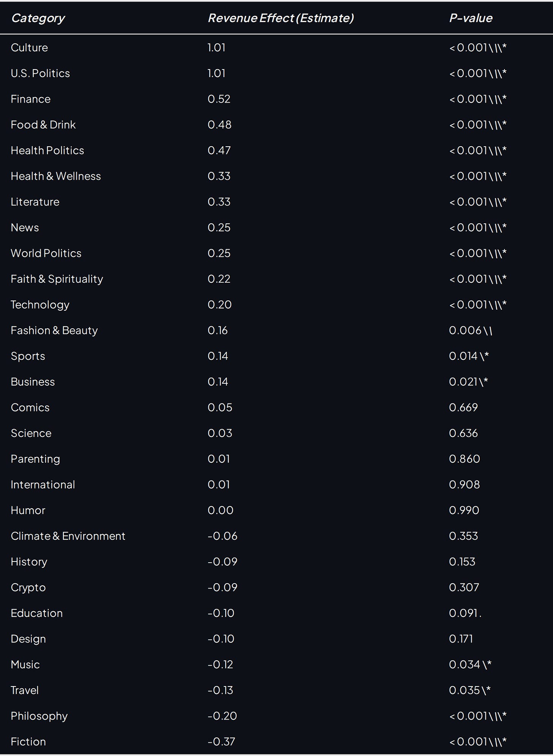Click the Finance revenue estimate 0.52
Screen dimensions: 553x756
(219, 99)
